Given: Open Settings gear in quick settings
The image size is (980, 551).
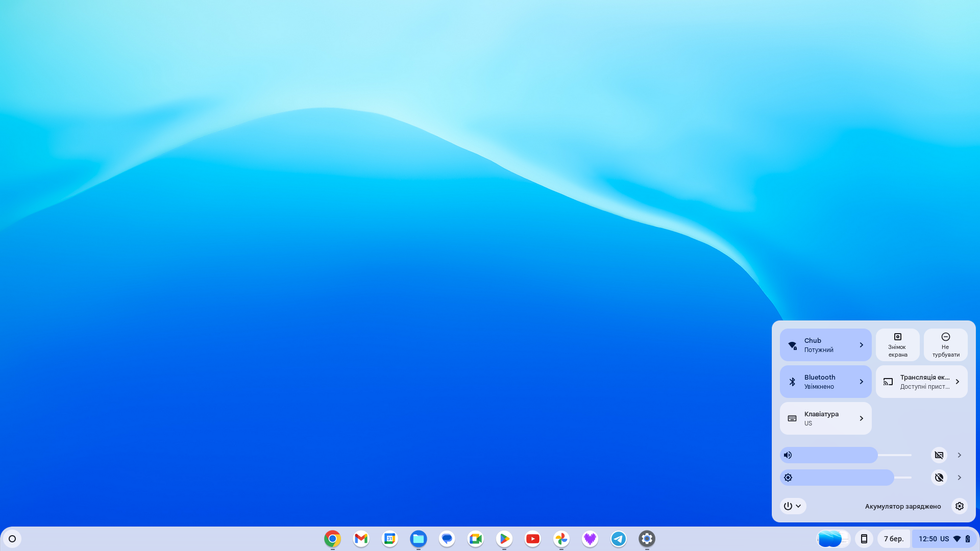Looking at the screenshot, I should 959,506.
